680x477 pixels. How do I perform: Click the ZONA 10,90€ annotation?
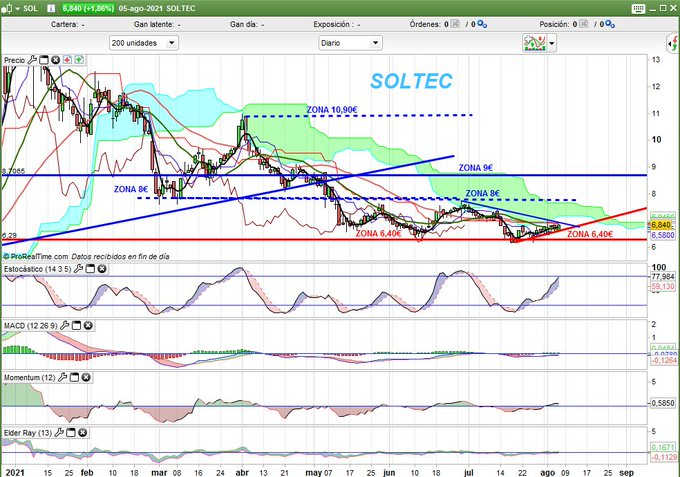click(x=332, y=110)
